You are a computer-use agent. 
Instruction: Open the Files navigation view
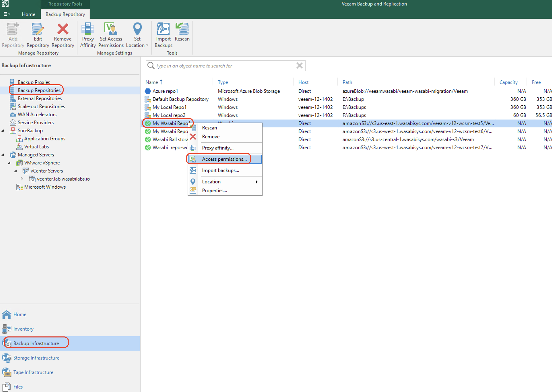coord(70,386)
